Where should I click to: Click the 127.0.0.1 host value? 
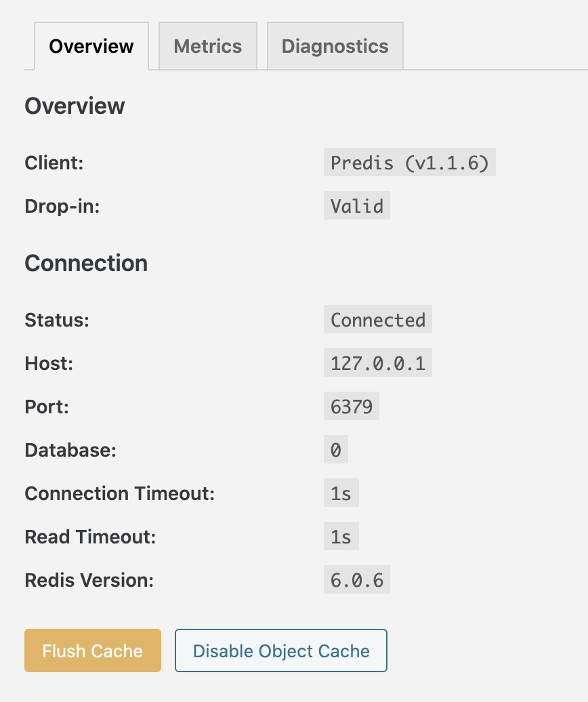point(378,363)
